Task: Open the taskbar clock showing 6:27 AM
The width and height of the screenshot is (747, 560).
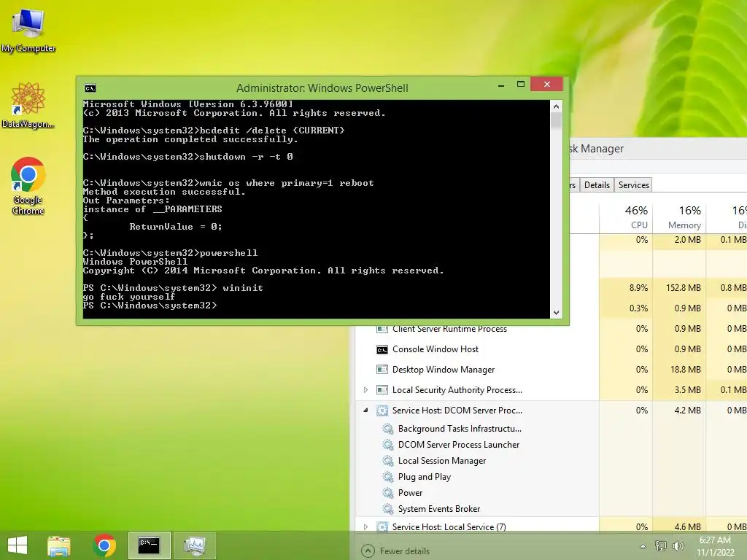Action: click(715, 545)
